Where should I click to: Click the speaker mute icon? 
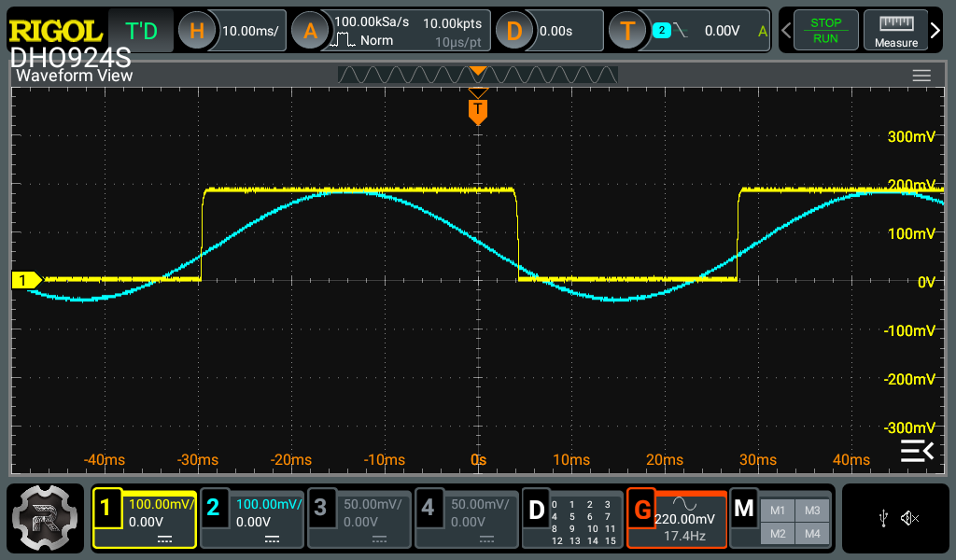coord(910,518)
